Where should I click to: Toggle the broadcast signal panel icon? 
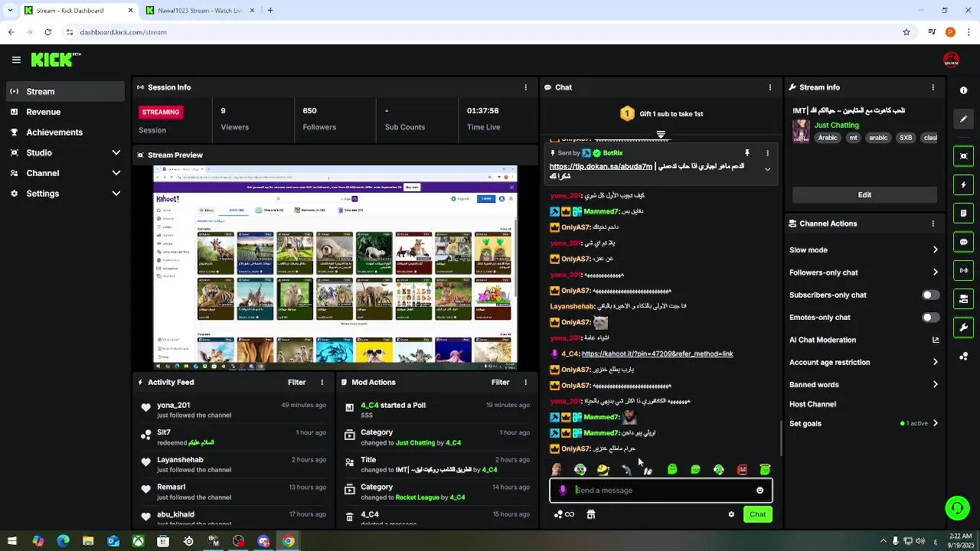963,270
